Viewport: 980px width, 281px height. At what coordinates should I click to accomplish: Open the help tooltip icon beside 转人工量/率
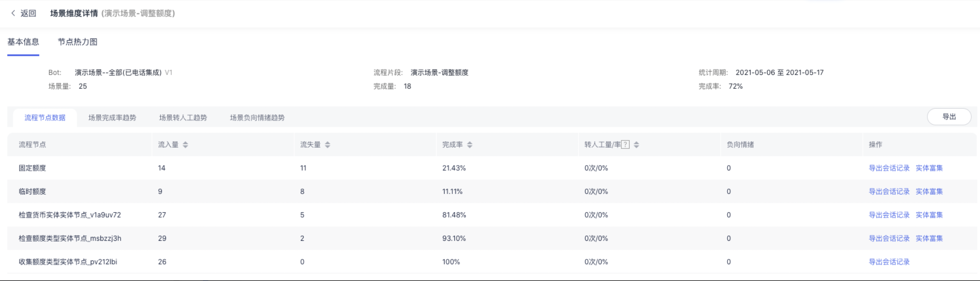625,145
